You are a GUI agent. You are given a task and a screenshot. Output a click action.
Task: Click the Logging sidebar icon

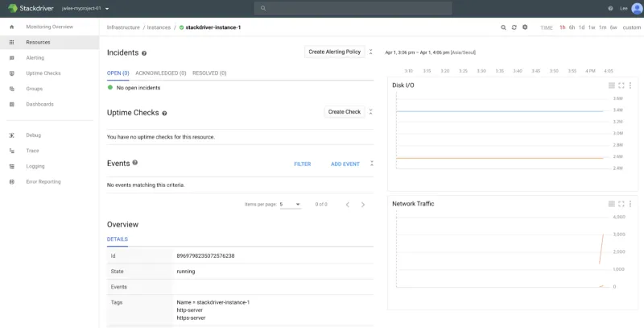click(11, 167)
